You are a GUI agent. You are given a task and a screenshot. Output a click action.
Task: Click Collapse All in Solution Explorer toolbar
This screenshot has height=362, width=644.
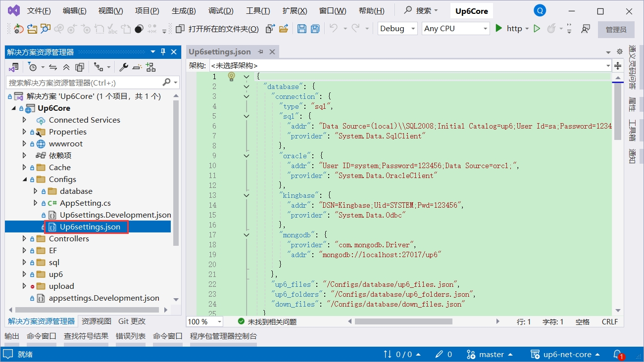point(66,67)
